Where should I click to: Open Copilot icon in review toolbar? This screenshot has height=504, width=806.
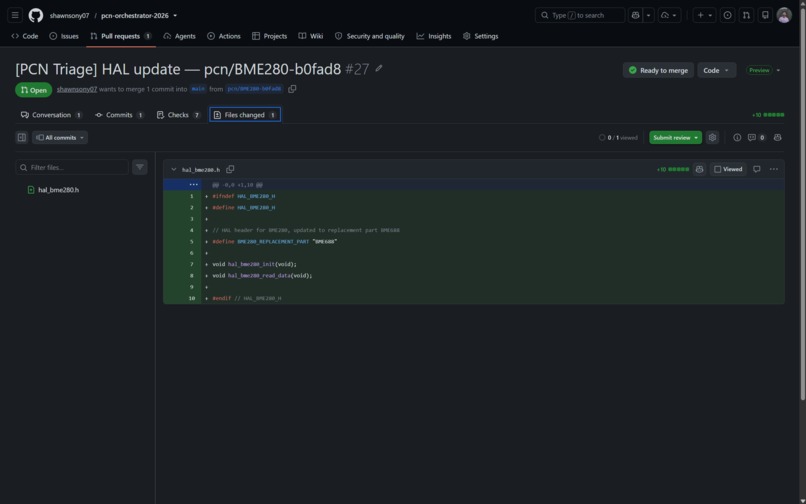pos(778,138)
